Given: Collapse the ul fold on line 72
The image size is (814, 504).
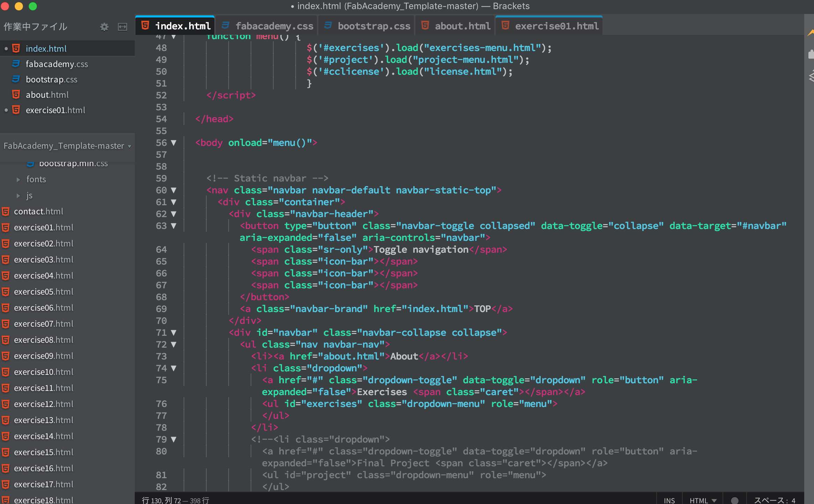Looking at the screenshot, I should coord(173,344).
